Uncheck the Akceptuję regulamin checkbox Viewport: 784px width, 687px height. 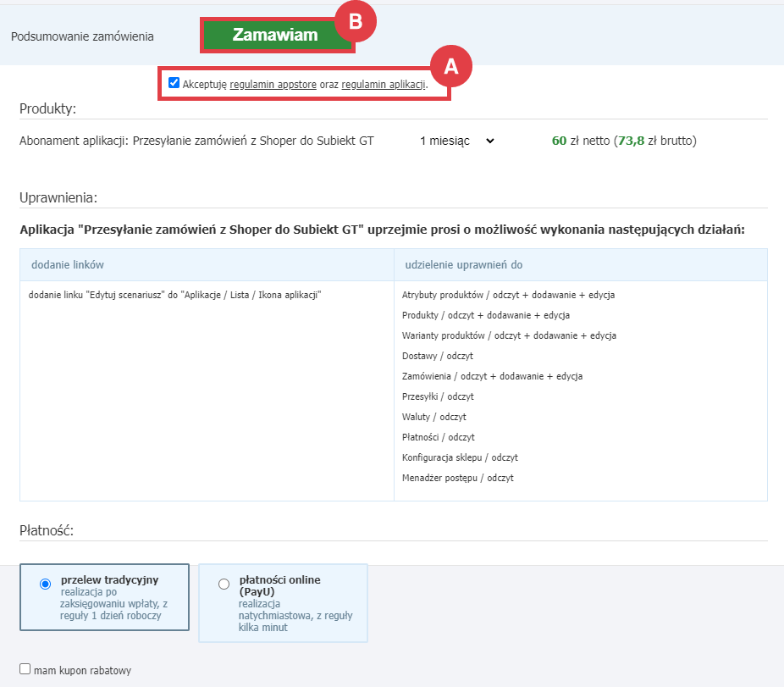coord(174,83)
